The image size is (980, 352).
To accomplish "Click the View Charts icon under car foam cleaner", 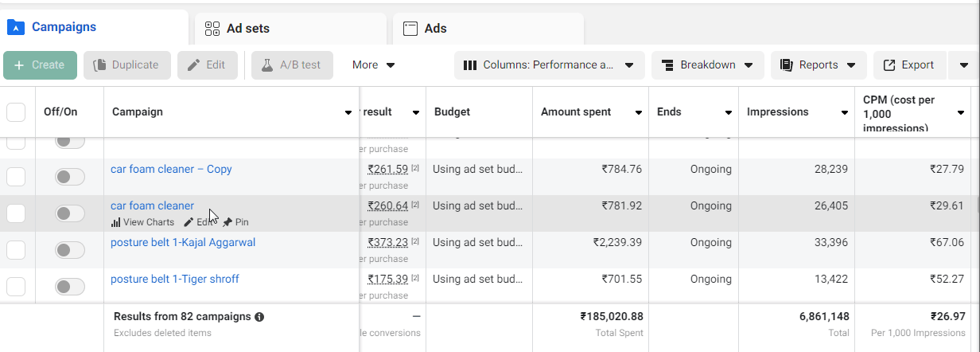I will tap(116, 223).
